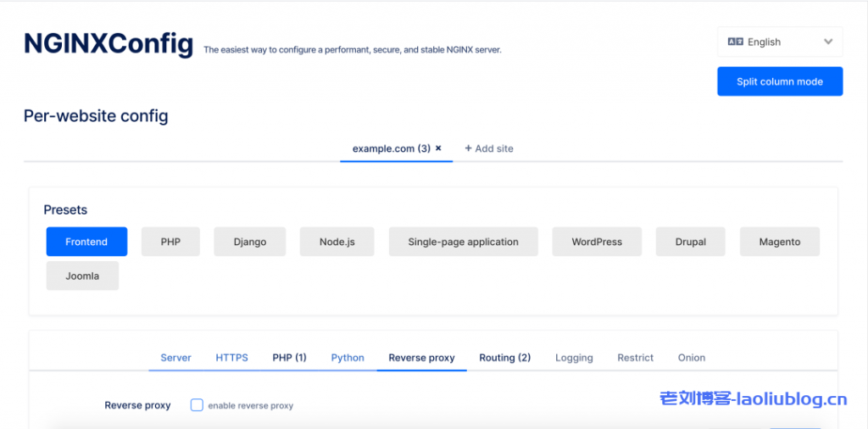Switch to the Reverse proxy tab
This screenshot has width=868, height=429.
[422, 358]
